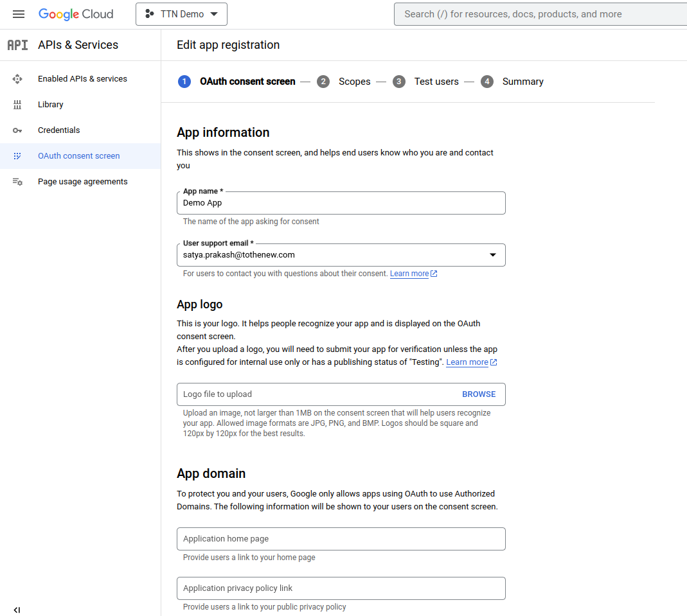Viewport: 687px width, 616px height.
Task: Click the API logo beside APIs & Services
Action: click(17, 45)
